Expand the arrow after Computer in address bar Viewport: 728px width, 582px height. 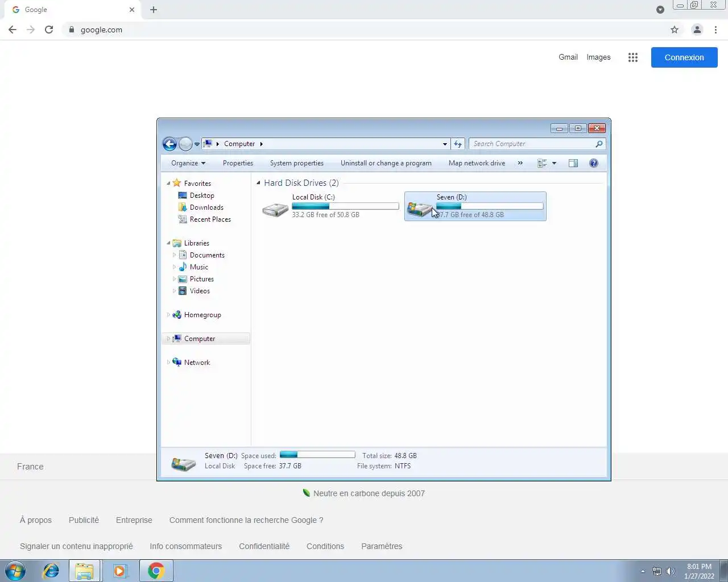click(x=261, y=144)
